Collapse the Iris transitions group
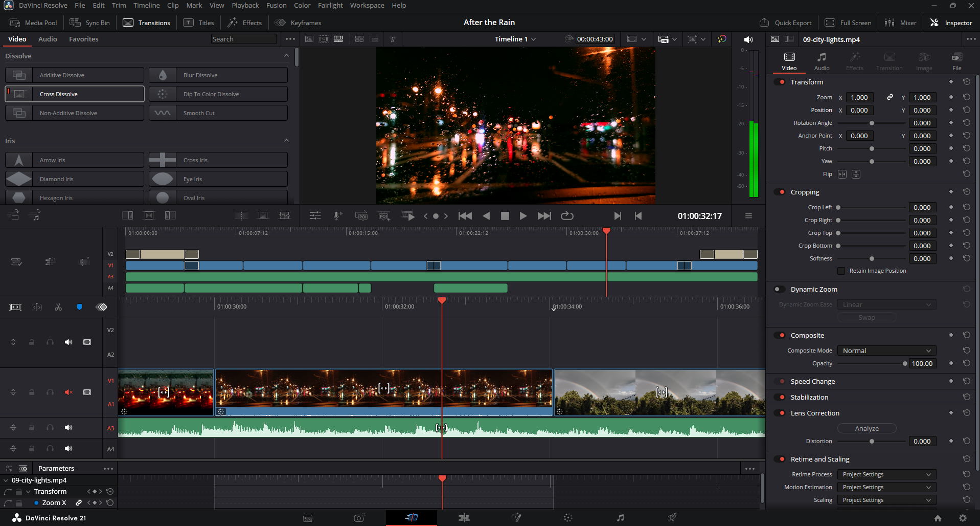 point(286,141)
